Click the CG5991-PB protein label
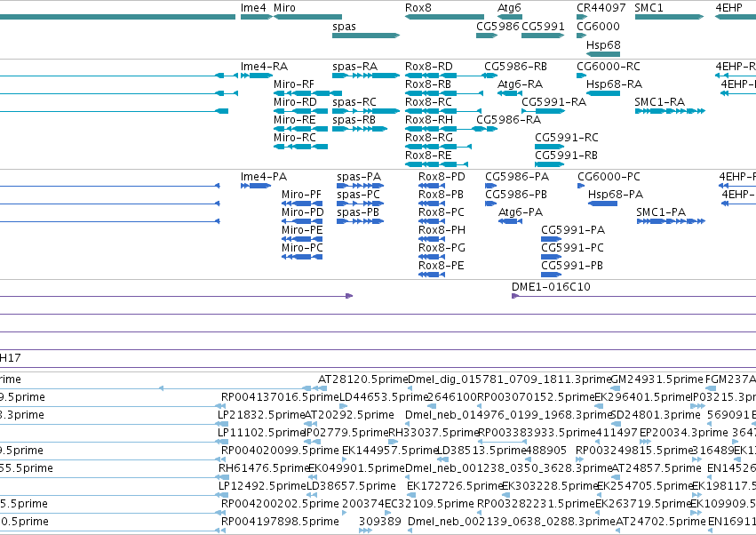Viewport: 756px width, 535px height. pyautogui.click(x=572, y=267)
